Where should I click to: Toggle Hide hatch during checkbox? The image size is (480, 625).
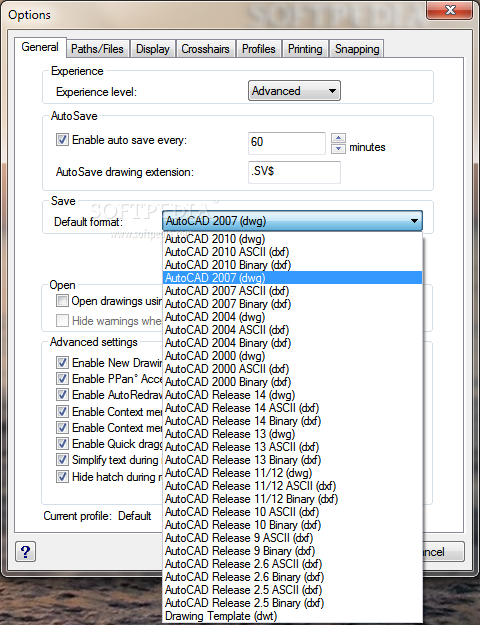[62, 477]
